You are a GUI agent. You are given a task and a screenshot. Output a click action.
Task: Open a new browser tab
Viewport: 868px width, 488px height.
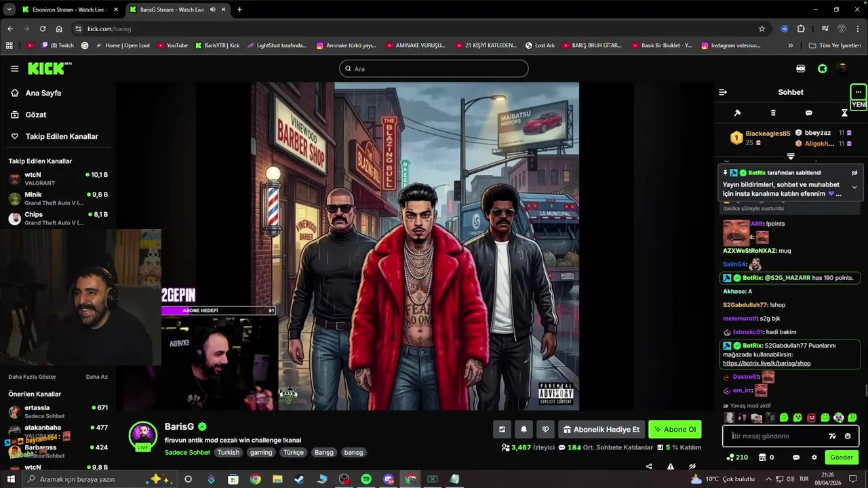[239, 9]
